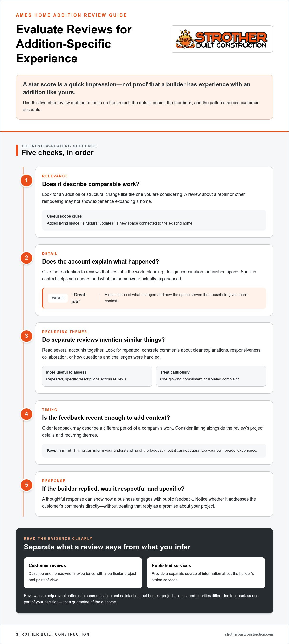The width and height of the screenshot is (289, 644).
Task: Click the 'Does it describe comparable work?' heading
Action: pyautogui.click(x=91, y=184)
